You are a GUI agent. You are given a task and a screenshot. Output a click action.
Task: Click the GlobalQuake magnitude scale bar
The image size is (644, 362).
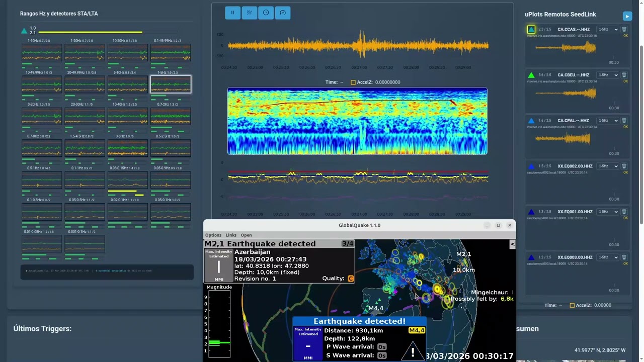[219, 324]
